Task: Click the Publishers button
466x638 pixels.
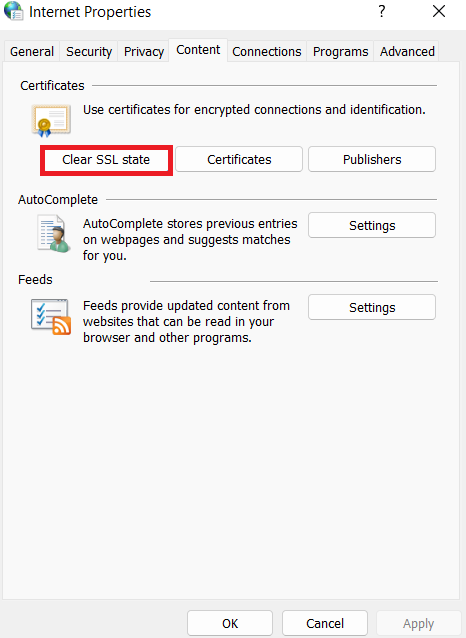Action: (x=372, y=160)
